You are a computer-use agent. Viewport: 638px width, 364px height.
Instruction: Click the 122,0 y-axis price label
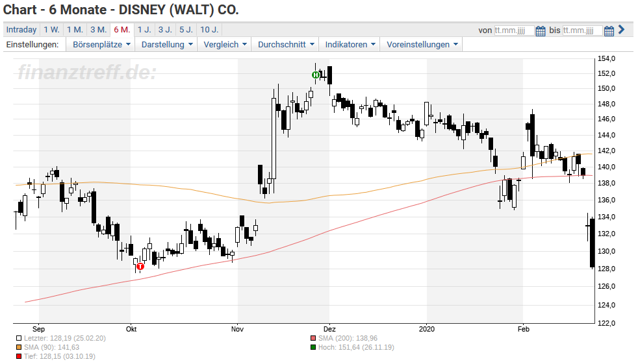point(607,323)
